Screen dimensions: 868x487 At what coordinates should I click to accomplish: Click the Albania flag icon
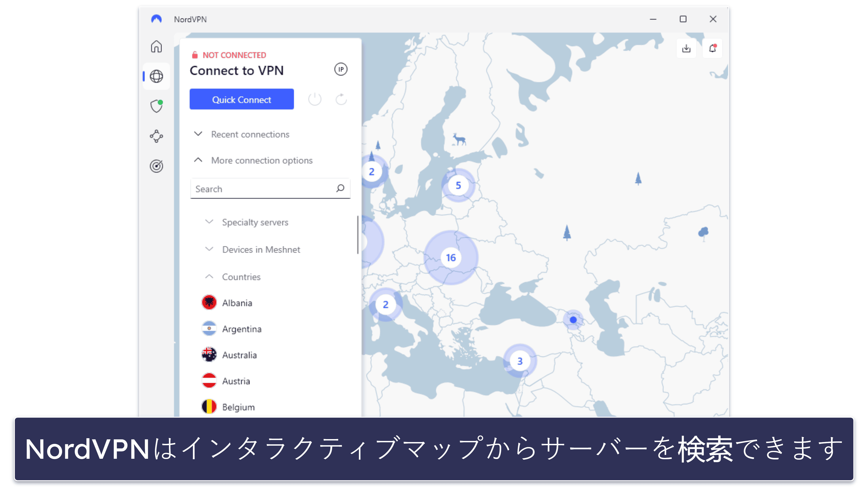pos(209,302)
